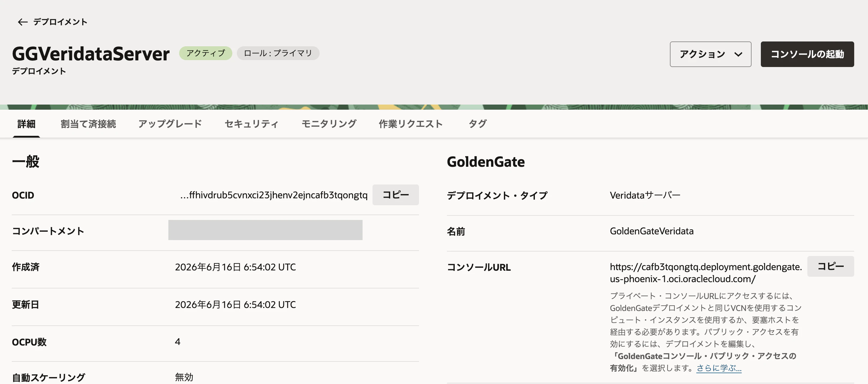
Task: Switch to the 割当て済接続 tab
Action: [88, 124]
